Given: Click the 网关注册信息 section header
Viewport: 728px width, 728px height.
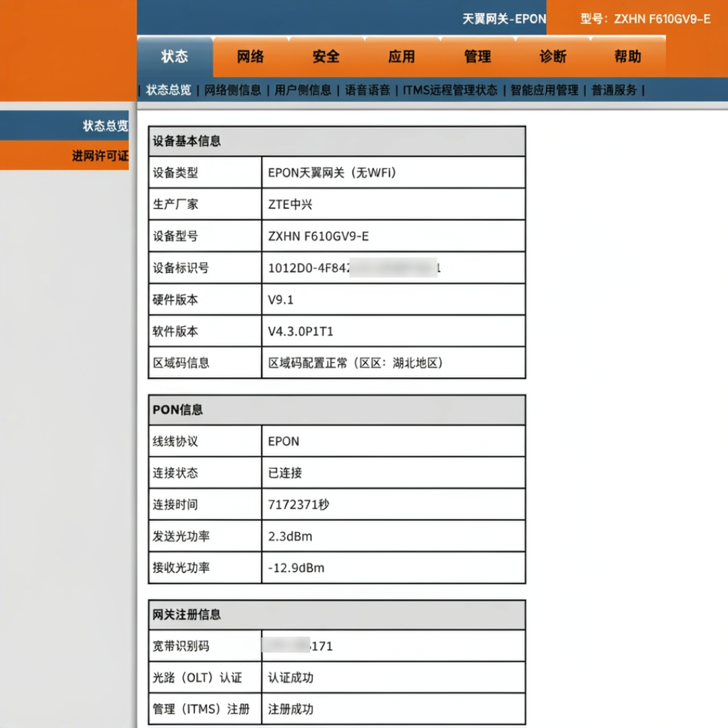Looking at the screenshot, I should pyautogui.click(x=336, y=615).
